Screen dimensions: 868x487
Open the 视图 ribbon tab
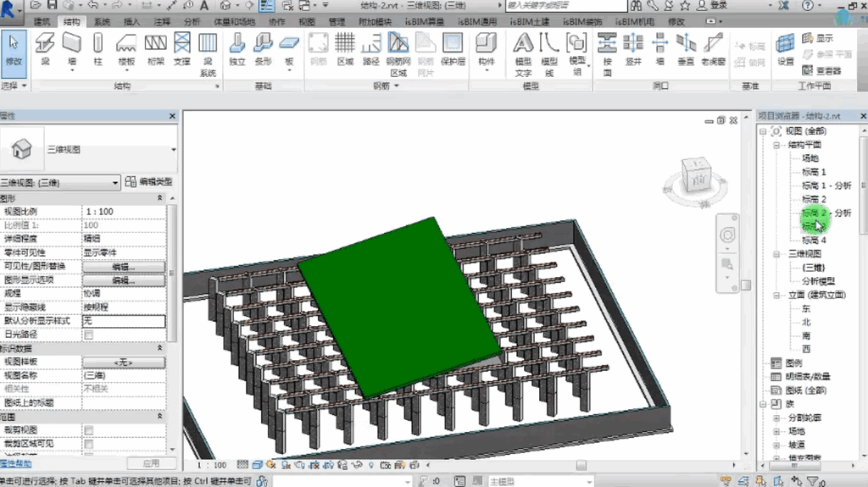click(x=307, y=21)
